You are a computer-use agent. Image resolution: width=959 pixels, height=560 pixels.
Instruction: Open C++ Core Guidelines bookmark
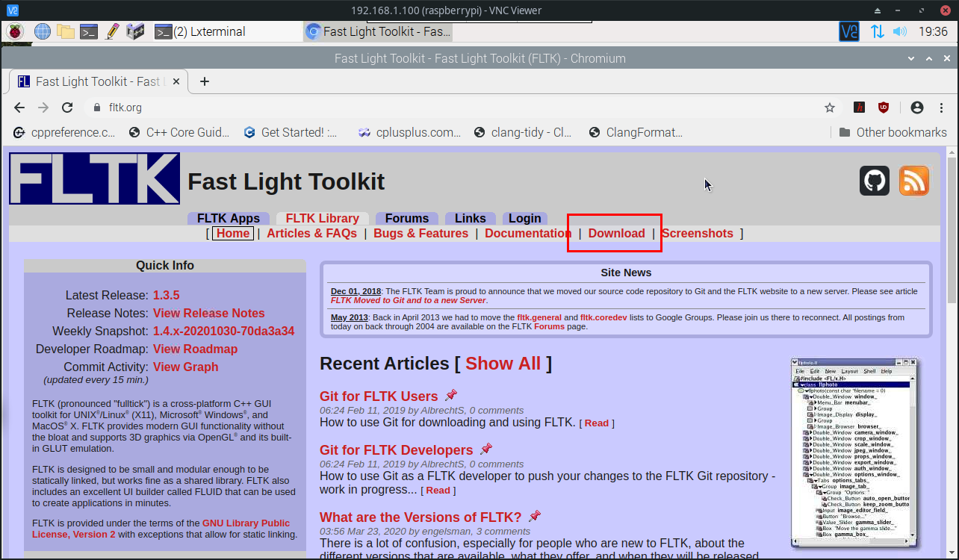pos(179,132)
